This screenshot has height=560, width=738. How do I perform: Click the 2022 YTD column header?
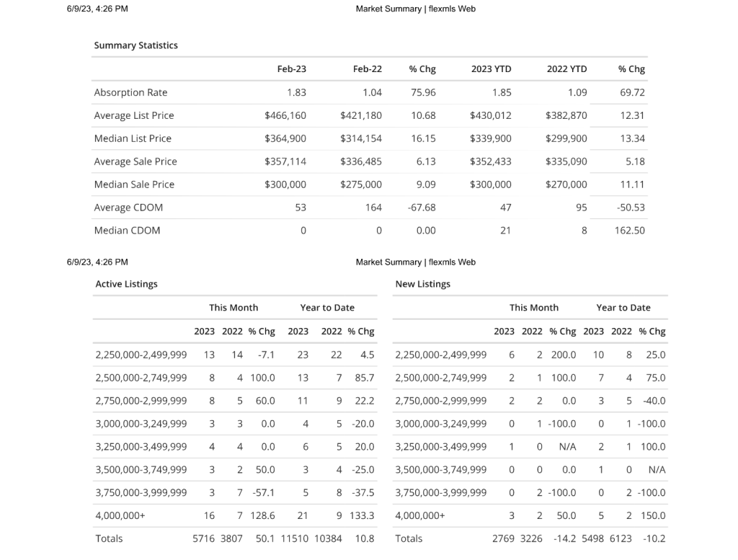566,69
